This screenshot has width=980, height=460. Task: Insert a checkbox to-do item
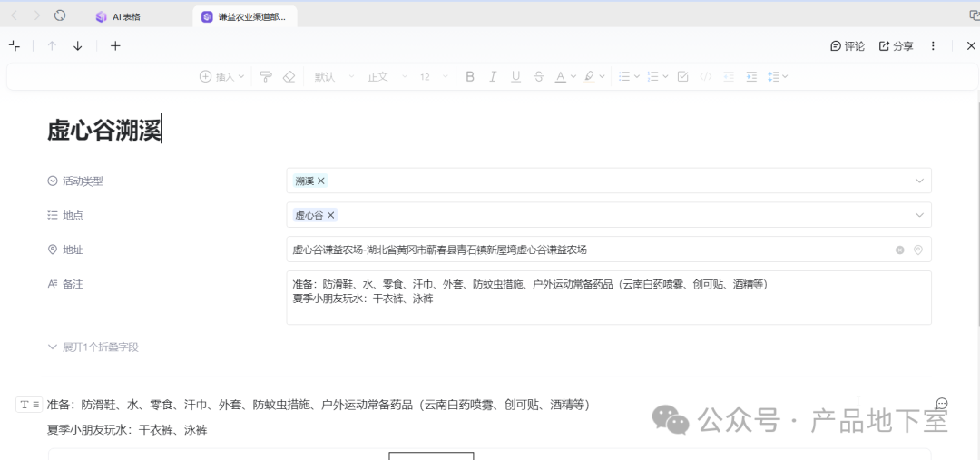coord(683,77)
